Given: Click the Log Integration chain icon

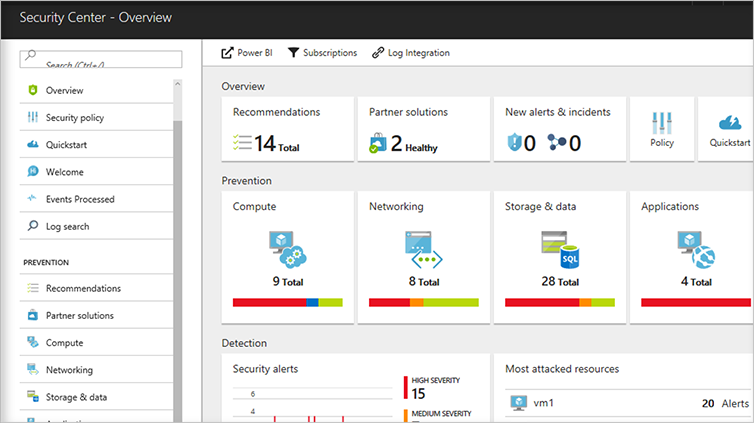Looking at the screenshot, I should click(378, 52).
